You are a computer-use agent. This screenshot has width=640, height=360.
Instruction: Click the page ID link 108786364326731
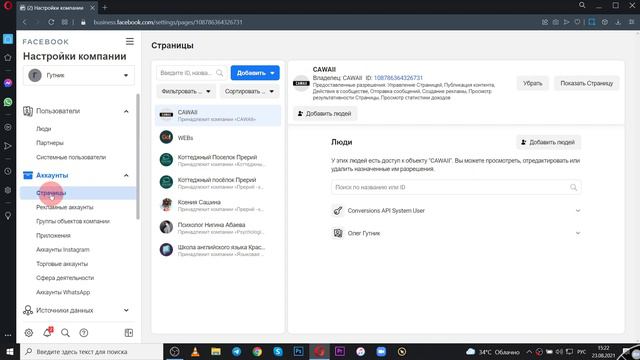click(398, 78)
